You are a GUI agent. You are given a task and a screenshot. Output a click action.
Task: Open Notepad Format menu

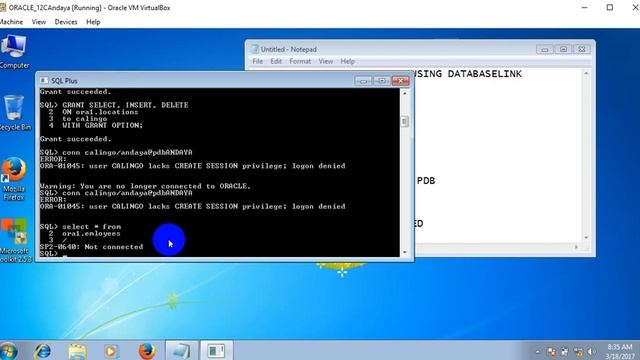300,61
